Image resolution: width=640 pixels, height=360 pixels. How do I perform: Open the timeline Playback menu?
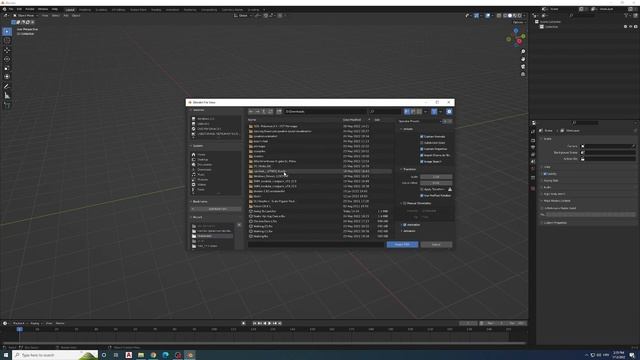(x=19, y=323)
